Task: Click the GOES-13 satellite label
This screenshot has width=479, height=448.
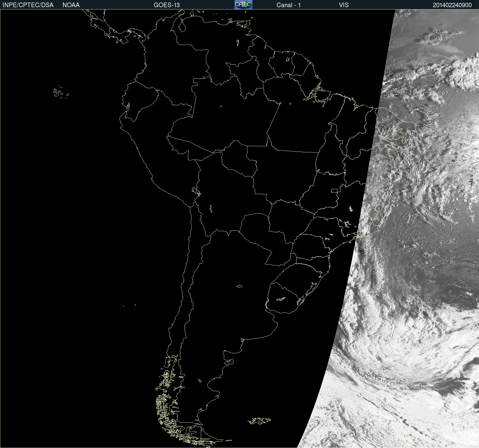Action: (167, 5)
